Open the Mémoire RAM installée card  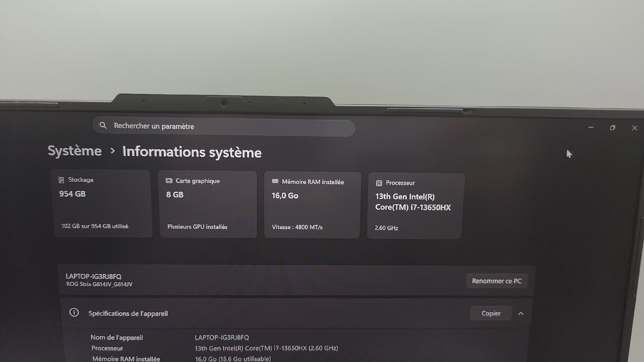point(312,205)
